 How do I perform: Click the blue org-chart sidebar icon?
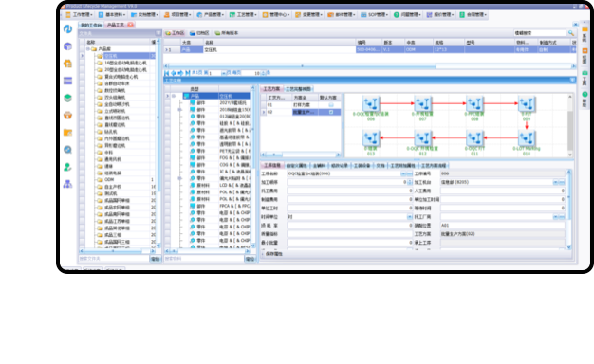tap(67, 184)
